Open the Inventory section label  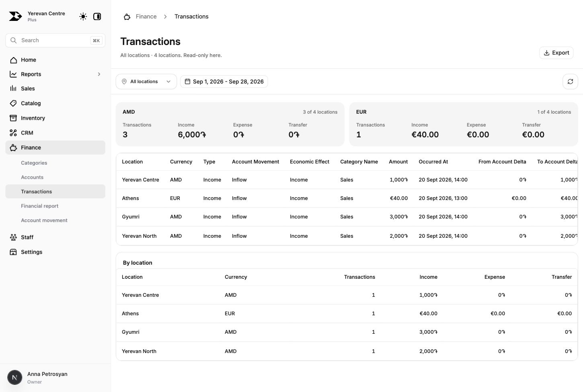tap(33, 118)
